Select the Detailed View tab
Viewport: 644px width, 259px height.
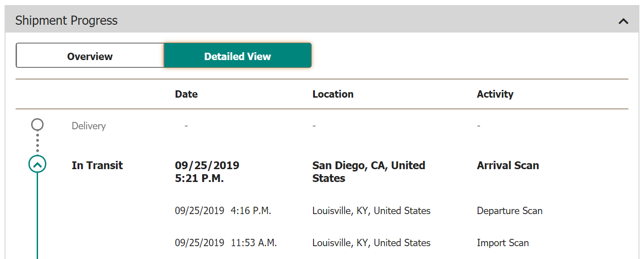click(x=237, y=56)
